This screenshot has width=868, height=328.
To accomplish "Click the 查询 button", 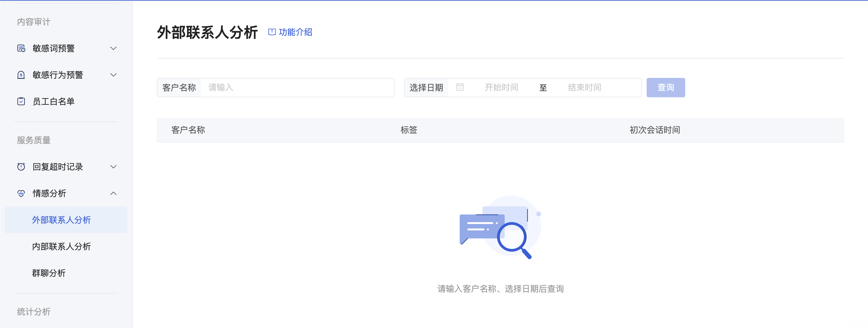I will [x=666, y=87].
